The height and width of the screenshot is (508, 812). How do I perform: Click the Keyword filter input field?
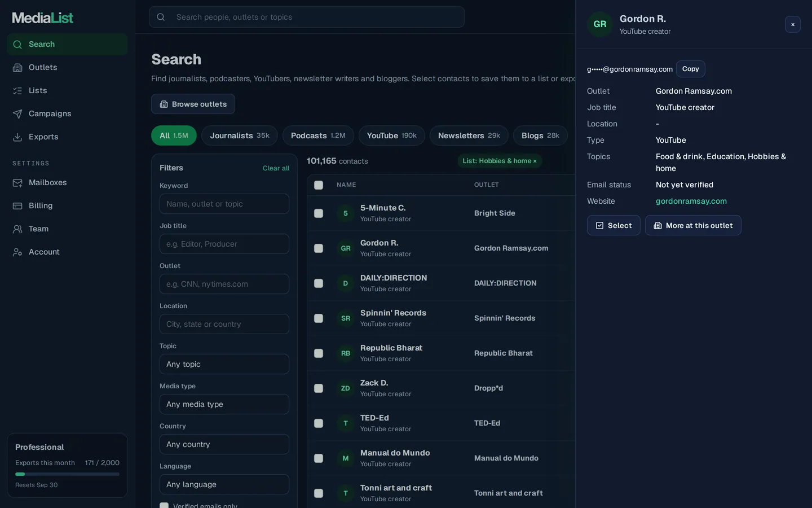coord(224,204)
